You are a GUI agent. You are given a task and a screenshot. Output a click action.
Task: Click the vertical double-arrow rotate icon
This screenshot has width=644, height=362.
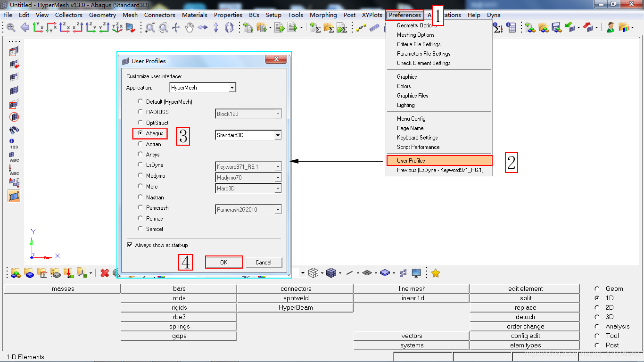[216, 28]
